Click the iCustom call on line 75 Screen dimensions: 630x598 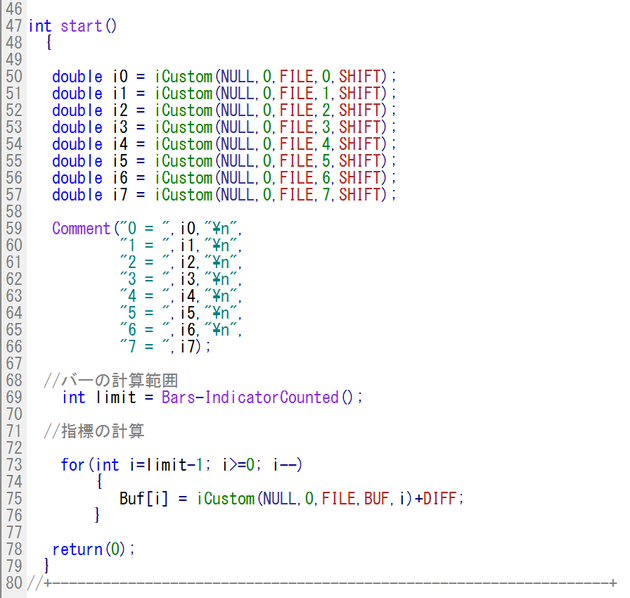point(226,499)
